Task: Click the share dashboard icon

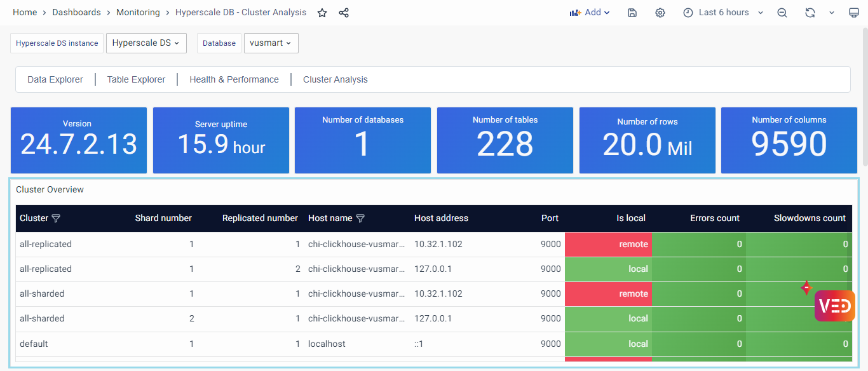Action: point(344,13)
